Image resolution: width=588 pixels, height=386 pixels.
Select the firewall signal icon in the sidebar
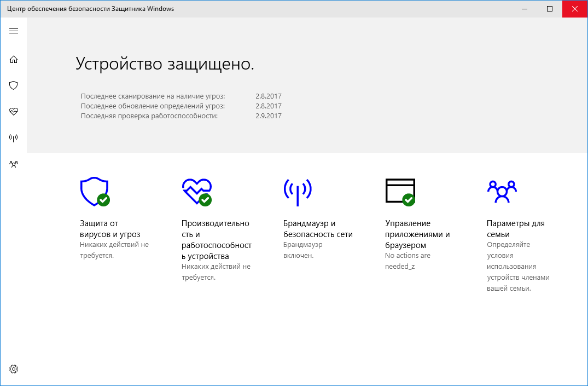click(13, 138)
